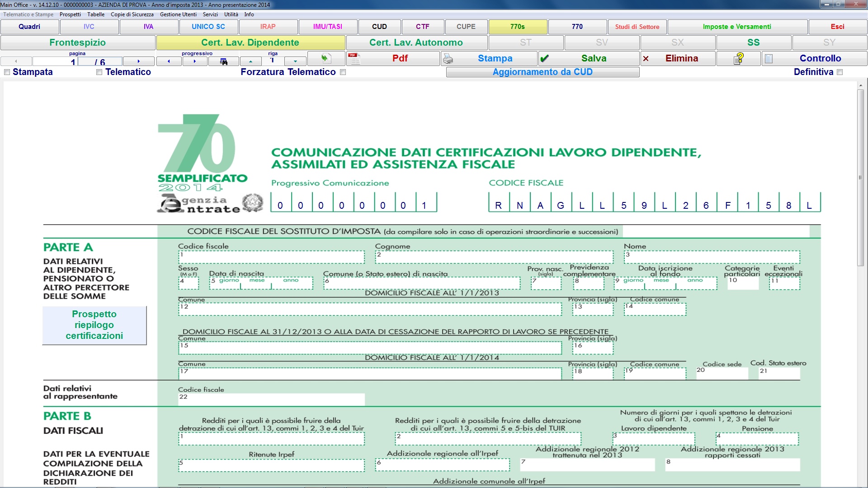Open the Tabelle menu
This screenshot has width=868, height=488.
click(96, 14)
